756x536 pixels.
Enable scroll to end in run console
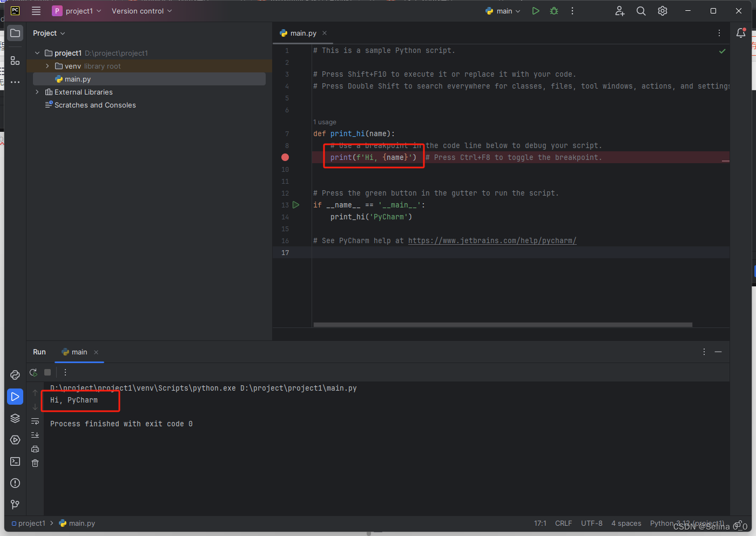(x=35, y=434)
